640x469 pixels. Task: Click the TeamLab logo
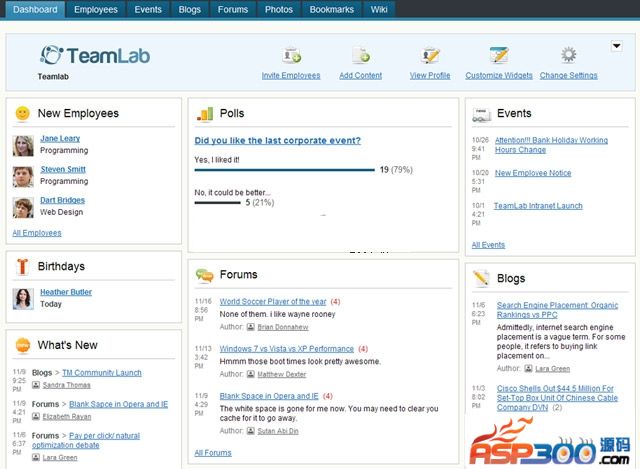95,56
